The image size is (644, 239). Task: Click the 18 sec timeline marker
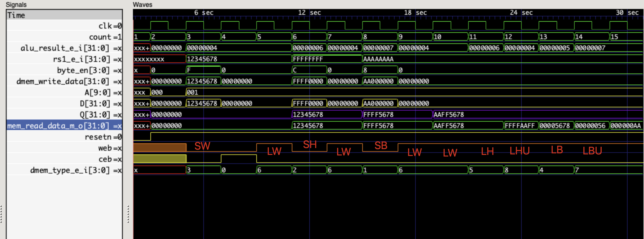415,12
